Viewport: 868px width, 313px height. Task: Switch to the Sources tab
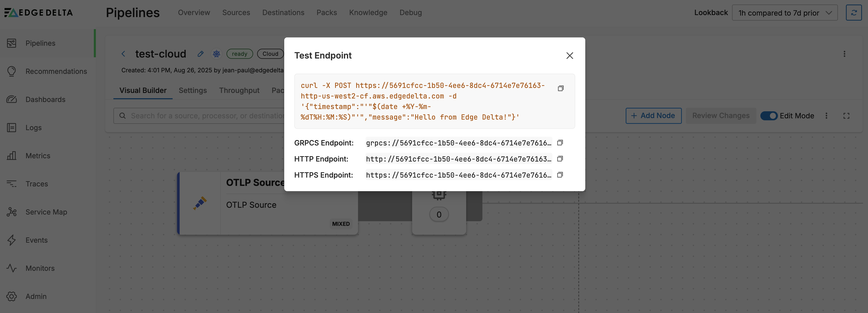[x=236, y=13]
